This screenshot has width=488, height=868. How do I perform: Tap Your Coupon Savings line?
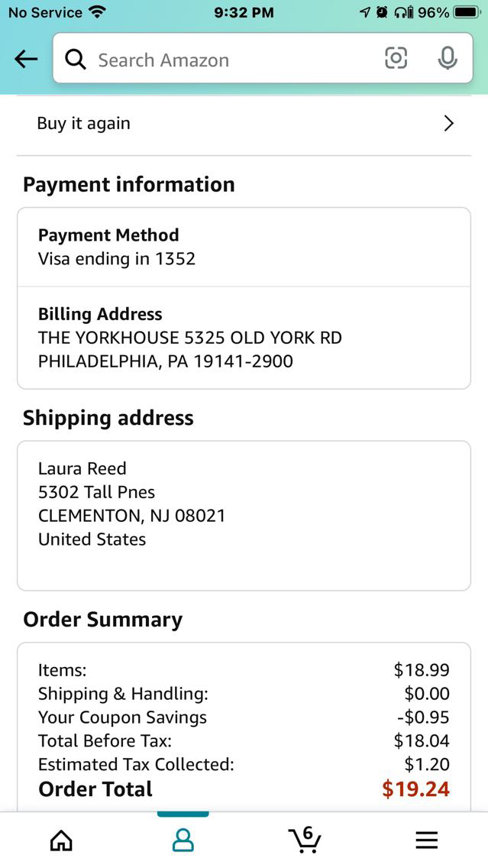[122, 717]
